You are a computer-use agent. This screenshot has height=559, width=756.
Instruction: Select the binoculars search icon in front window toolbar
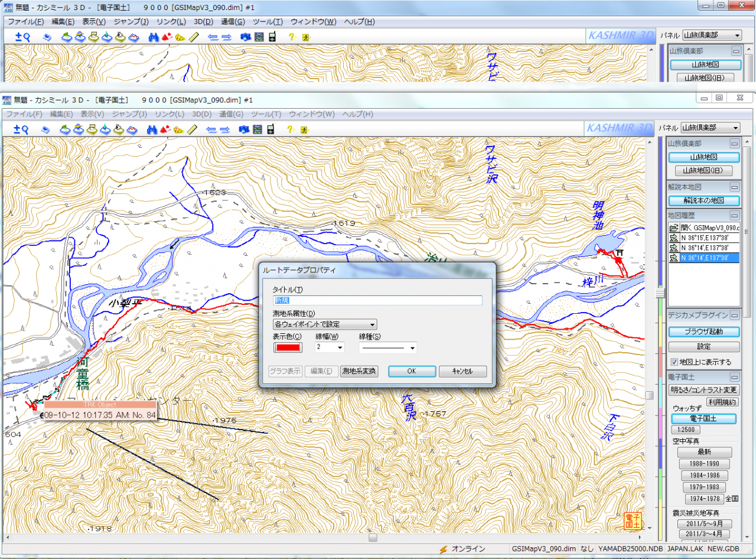pyautogui.click(x=153, y=129)
